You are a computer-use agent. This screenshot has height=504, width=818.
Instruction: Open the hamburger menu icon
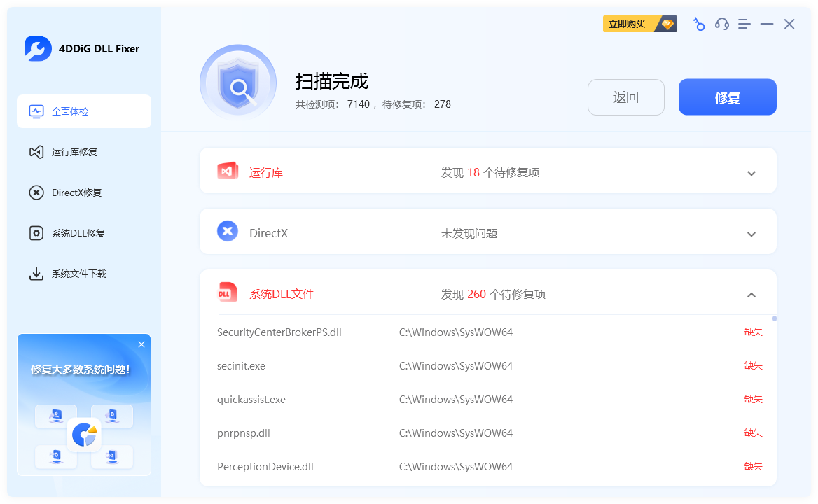tap(744, 24)
